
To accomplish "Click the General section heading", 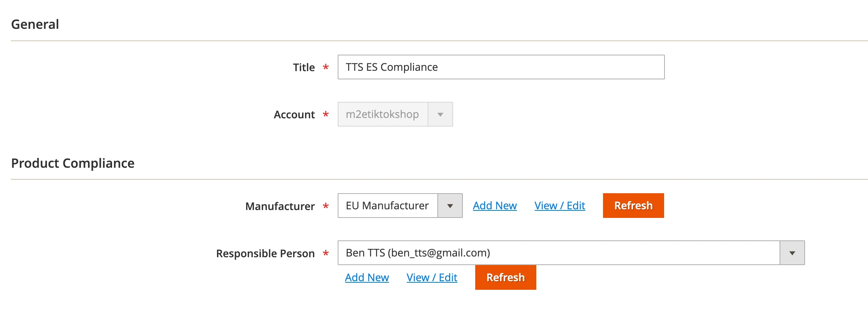I will coord(35,24).
